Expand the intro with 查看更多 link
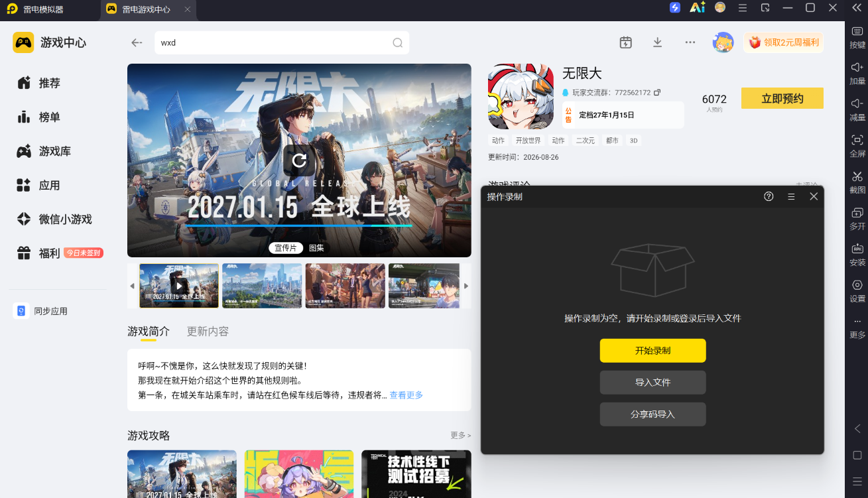 [x=406, y=395]
